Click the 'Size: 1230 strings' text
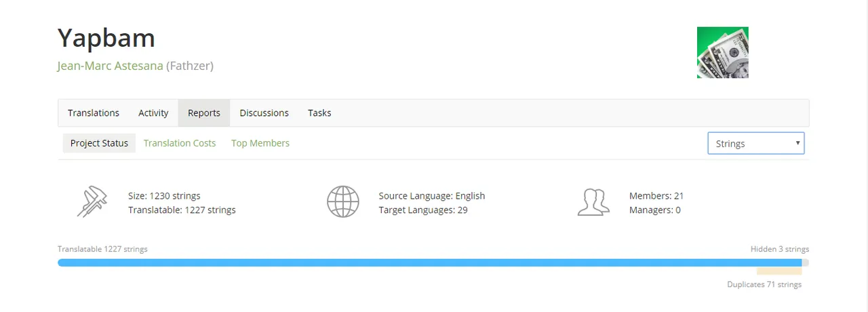Screen dimensions: 868x312 164,196
